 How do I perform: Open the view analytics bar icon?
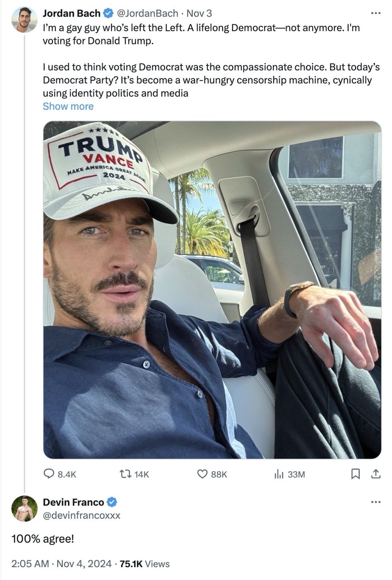pyautogui.click(x=279, y=474)
